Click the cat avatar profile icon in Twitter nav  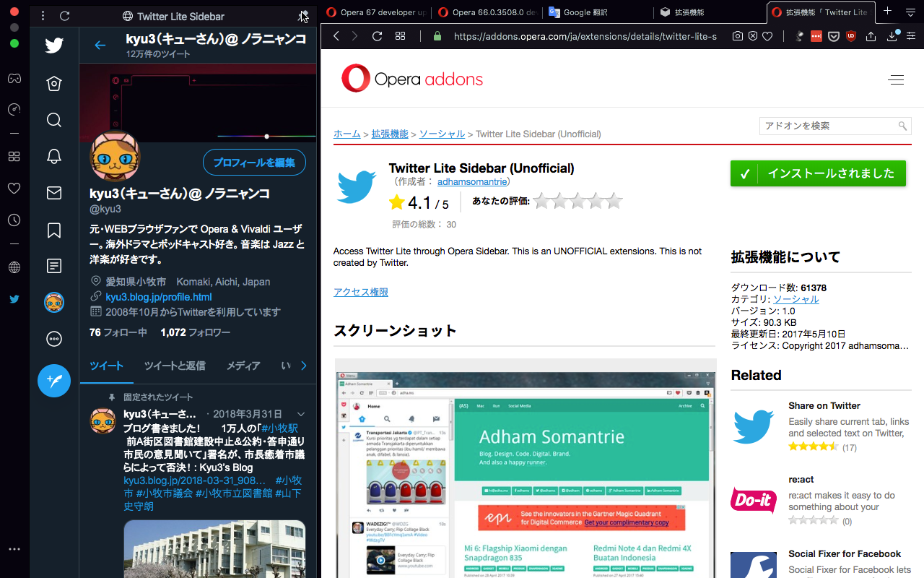54,302
